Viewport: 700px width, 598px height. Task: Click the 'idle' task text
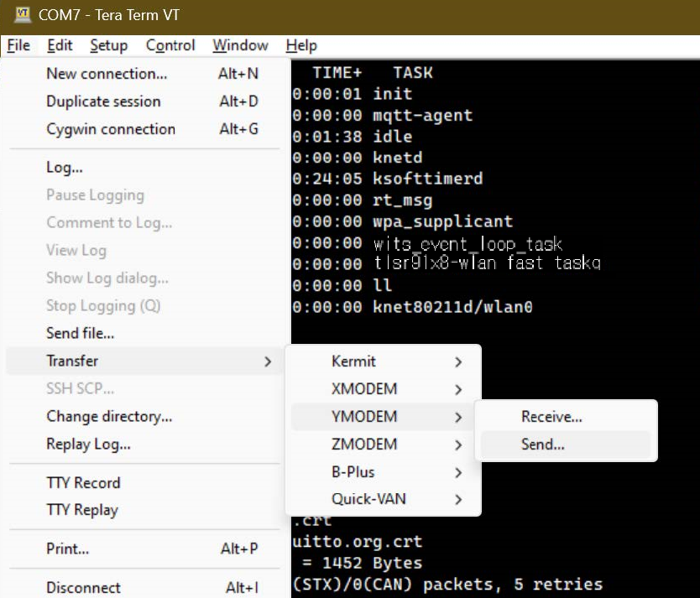click(393, 137)
